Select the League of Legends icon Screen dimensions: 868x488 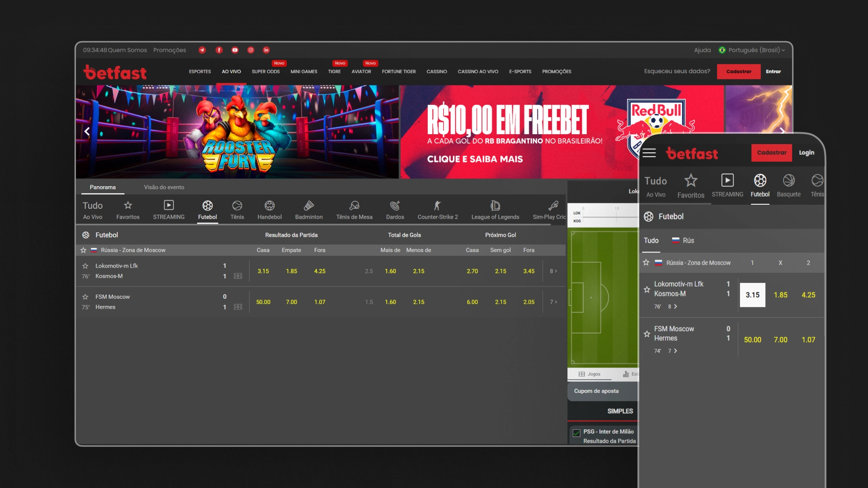pos(495,206)
